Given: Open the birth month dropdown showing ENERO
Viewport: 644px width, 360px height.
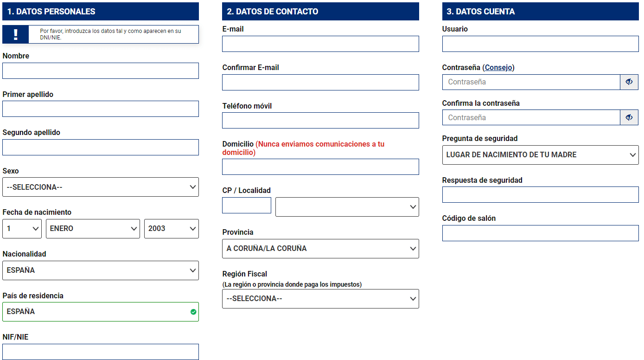Looking at the screenshot, I should click(x=93, y=229).
